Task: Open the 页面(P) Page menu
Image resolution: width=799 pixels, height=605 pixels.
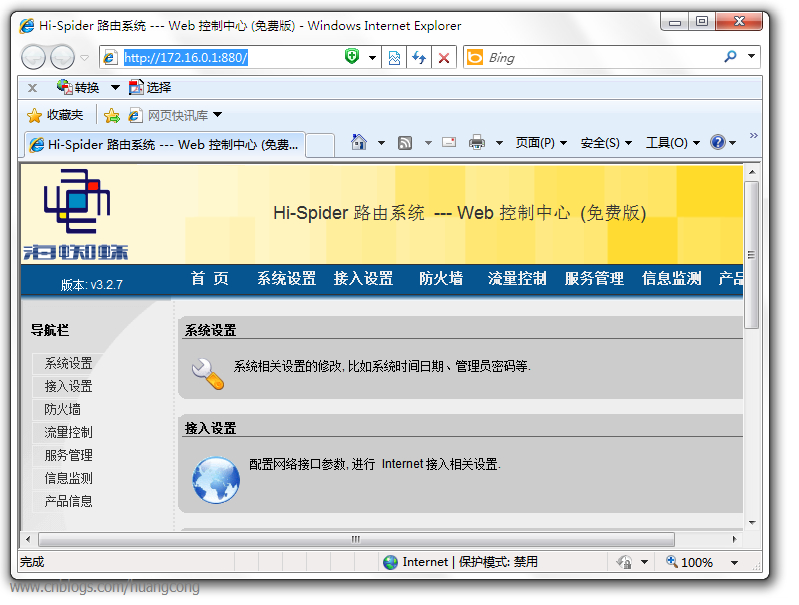Action: [541, 143]
